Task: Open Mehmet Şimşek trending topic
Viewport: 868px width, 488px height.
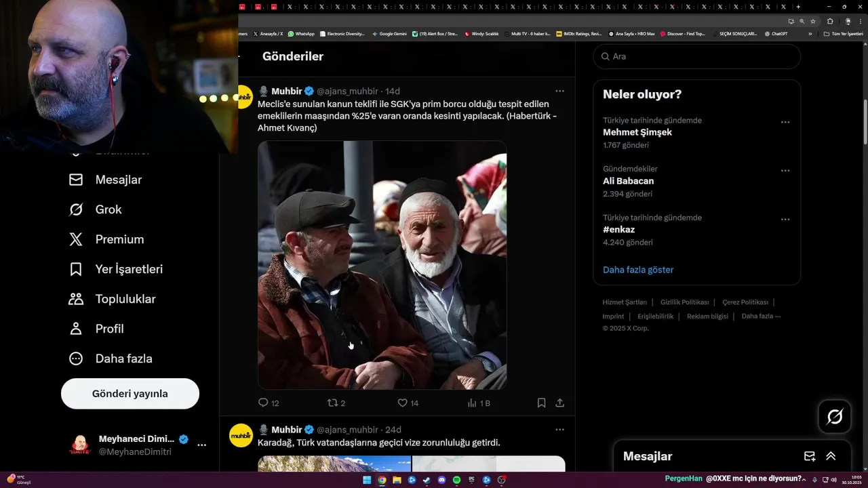Action: click(x=637, y=132)
